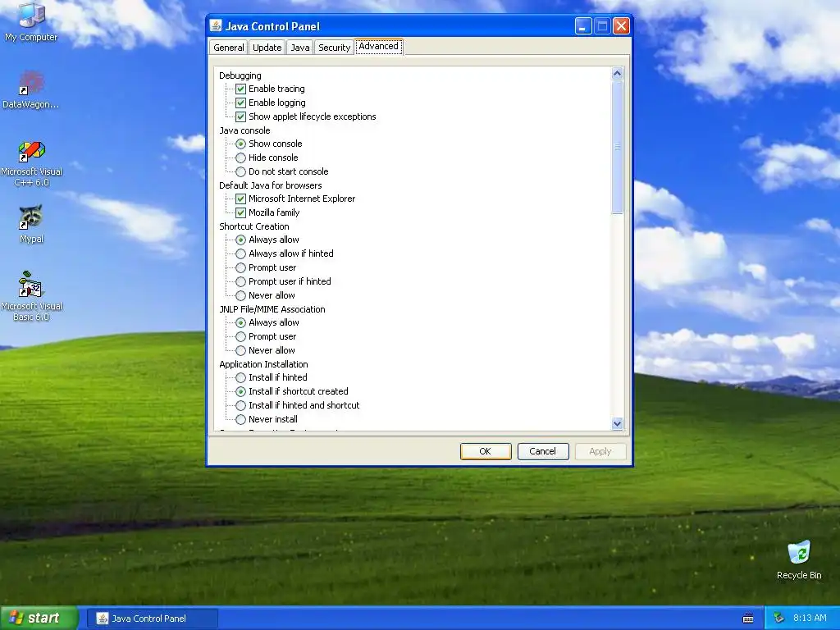The height and width of the screenshot is (630, 840).
Task: Choose Always allow under Shortcut Creation
Action: tap(241, 240)
